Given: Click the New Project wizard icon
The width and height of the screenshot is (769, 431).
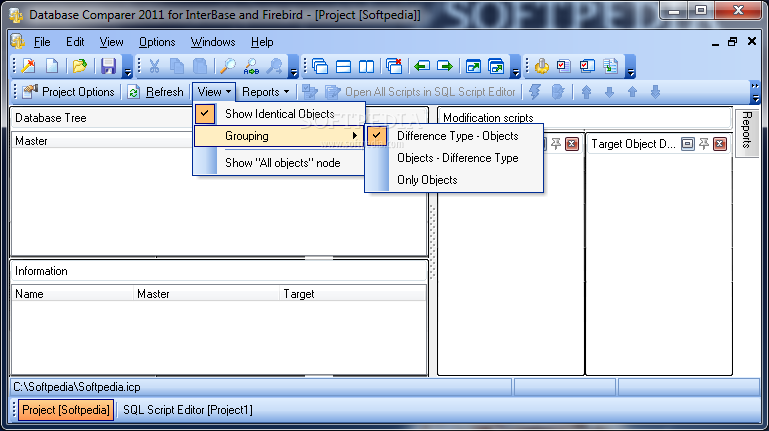Looking at the screenshot, I should (28, 66).
